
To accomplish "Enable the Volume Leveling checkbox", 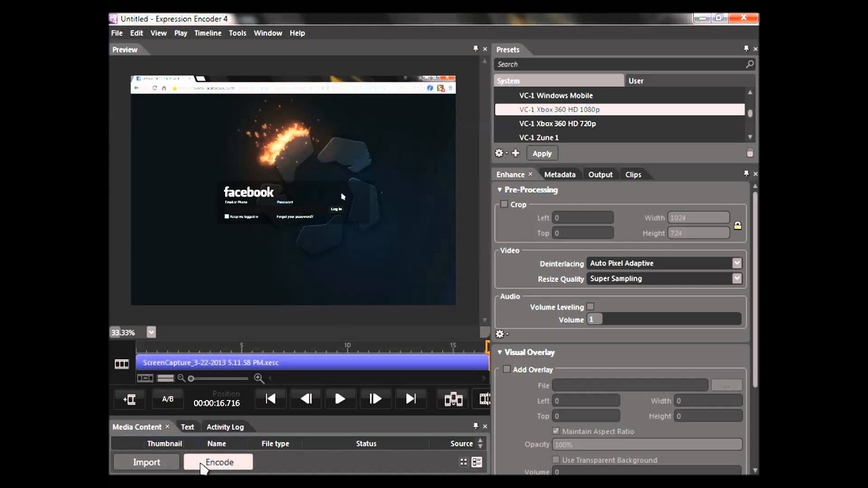I will pyautogui.click(x=591, y=307).
